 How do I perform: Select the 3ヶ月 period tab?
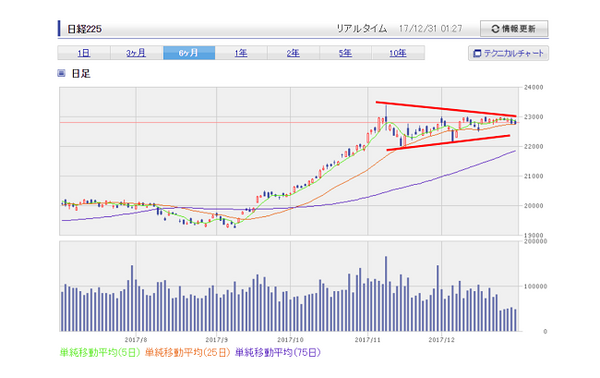(136, 53)
